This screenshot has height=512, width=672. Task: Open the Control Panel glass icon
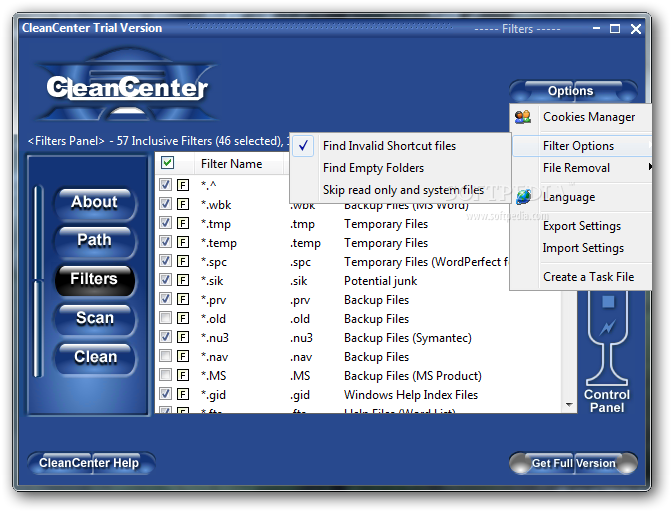pos(607,338)
